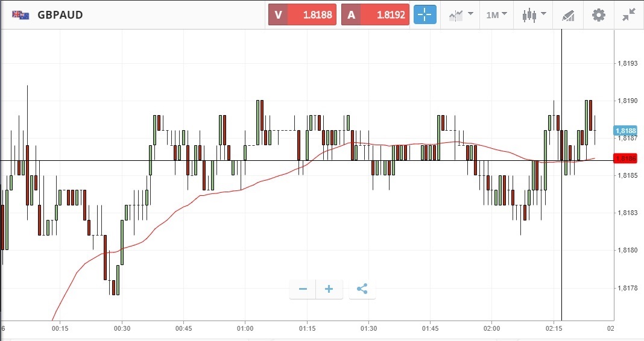Viewport: 644px width, 341px height.
Task: Expand the 1M timeframe dropdown
Action: [x=497, y=15]
